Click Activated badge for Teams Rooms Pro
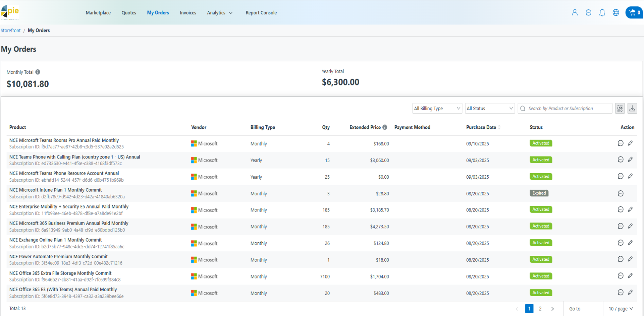This screenshot has width=644, height=316. 541,143
